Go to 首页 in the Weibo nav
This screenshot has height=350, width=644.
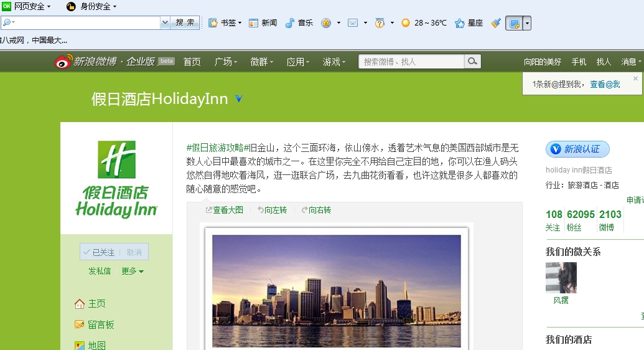tap(192, 62)
